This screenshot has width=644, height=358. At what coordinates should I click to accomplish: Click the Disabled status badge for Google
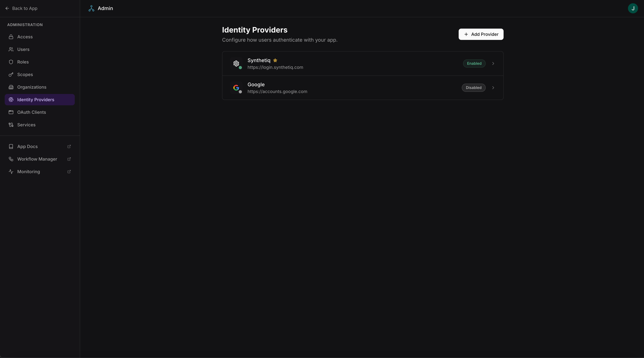[x=474, y=88]
